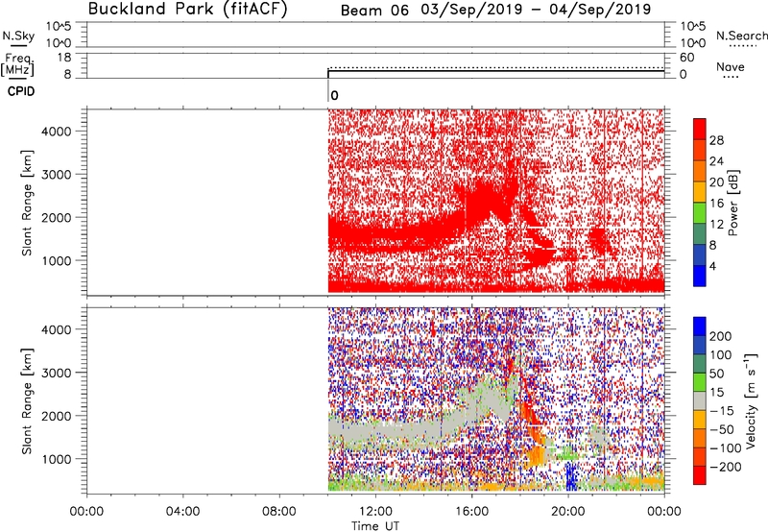Click the Time UT axis title

[x=375, y=526]
